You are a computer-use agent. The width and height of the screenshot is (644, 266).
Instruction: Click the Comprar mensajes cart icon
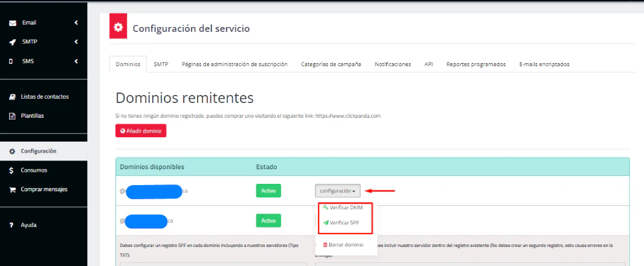(12, 190)
